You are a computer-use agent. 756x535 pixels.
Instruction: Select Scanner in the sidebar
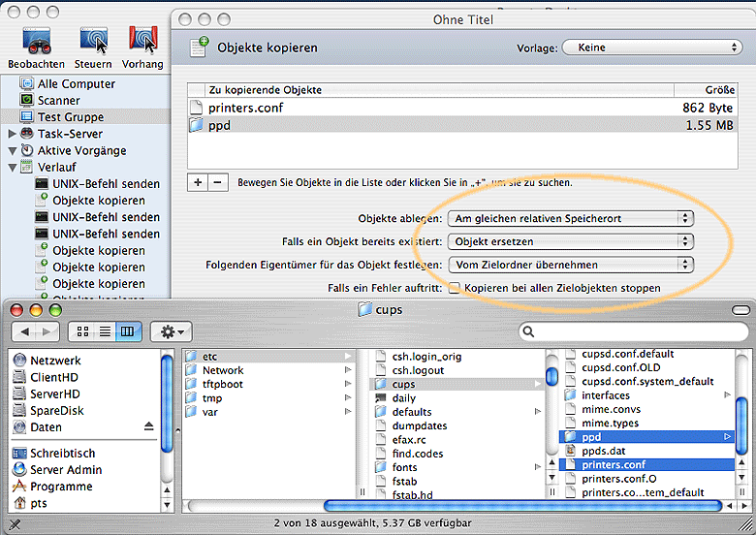click(x=58, y=100)
